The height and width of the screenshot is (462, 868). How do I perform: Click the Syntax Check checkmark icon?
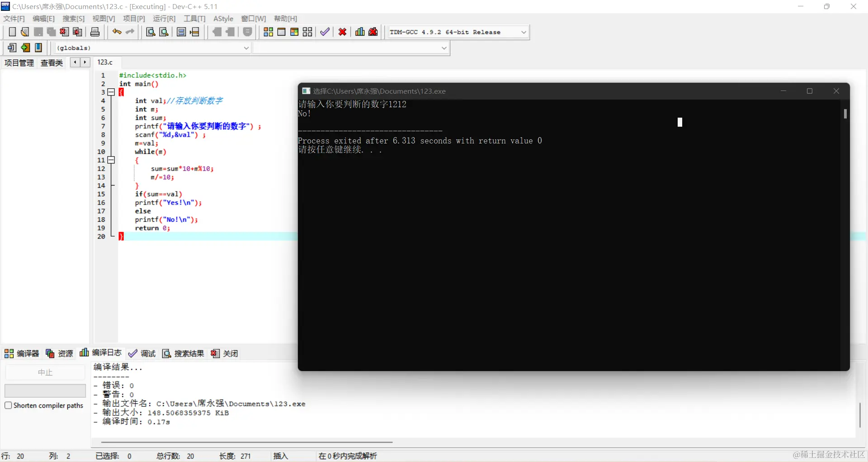(x=325, y=32)
